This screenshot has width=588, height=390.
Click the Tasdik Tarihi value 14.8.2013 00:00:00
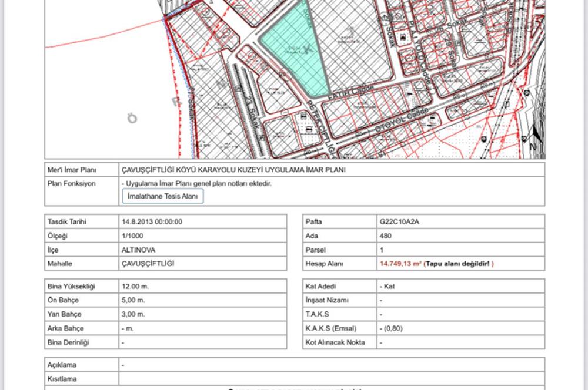click(152, 222)
